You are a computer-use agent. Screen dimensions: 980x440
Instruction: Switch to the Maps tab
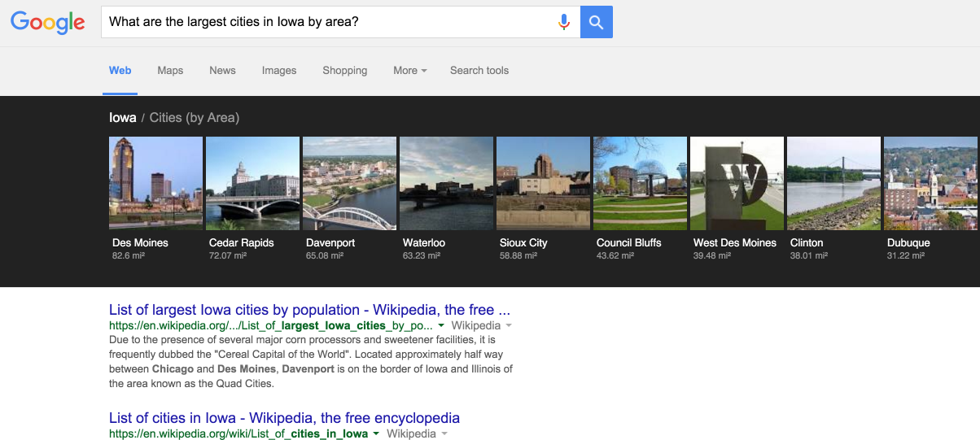[170, 71]
